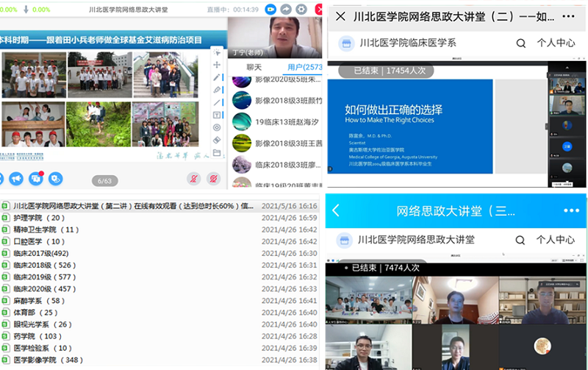Screen dimensions: 588x370
Task: Select the circular target tool
Action: [217, 127]
